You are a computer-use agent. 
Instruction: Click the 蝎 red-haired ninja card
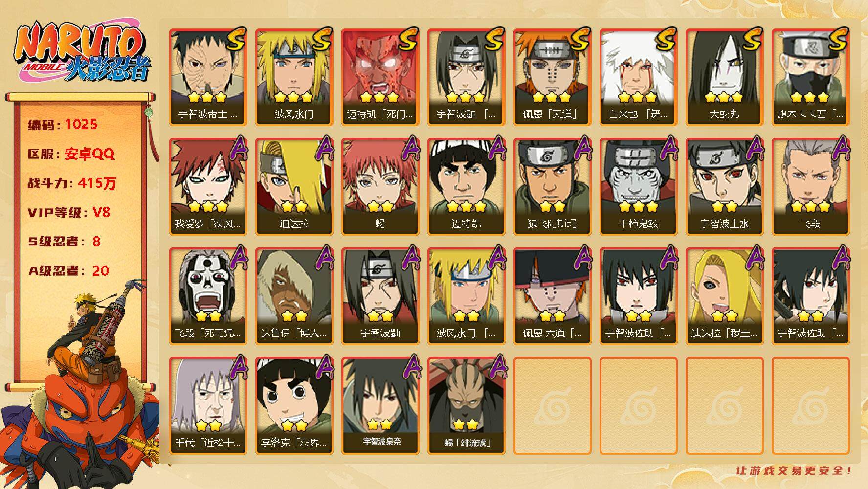(x=380, y=187)
